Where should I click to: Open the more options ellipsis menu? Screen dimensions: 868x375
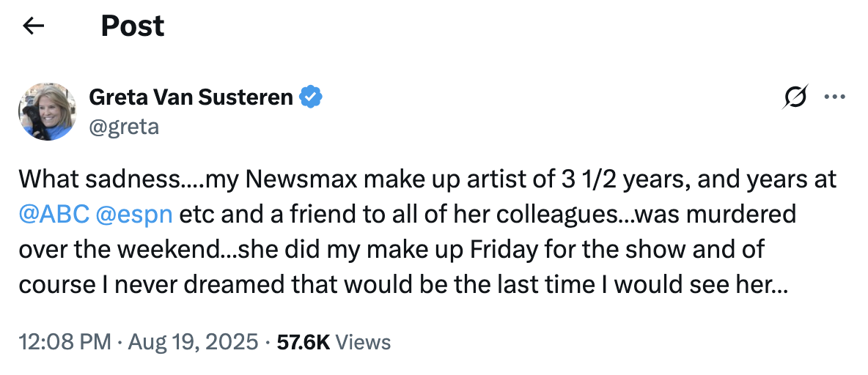[835, 97]
